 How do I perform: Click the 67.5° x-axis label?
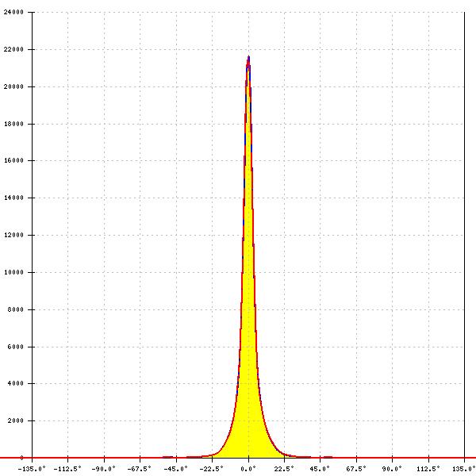pos(356,469)
